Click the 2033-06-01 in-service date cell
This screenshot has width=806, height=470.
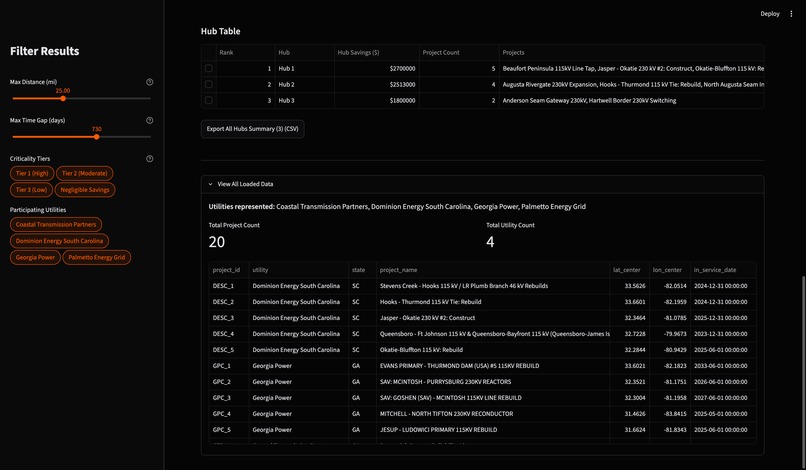[x=723, y=366]
